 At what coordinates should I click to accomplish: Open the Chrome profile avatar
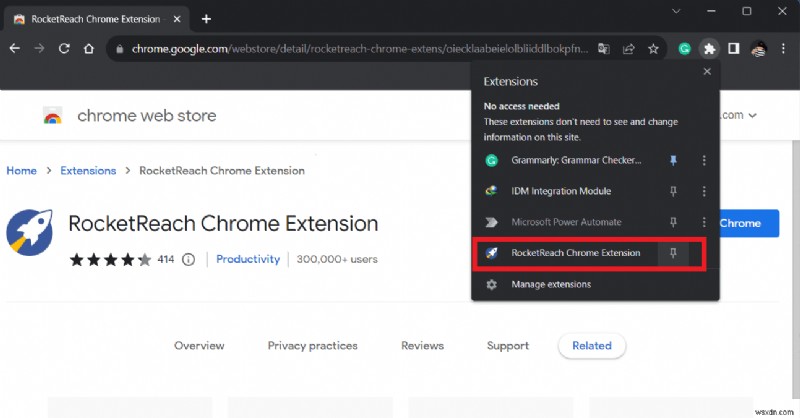click(x=759, y=49)
